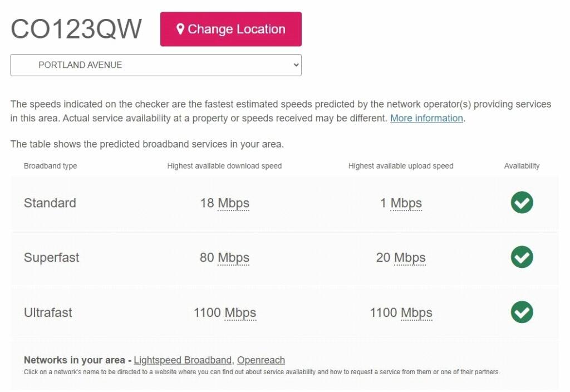This screenshot has height=392, width=570.
Task: Click Mbps abbreviation beside 80 download speed
Action: [x=233, y=258]
